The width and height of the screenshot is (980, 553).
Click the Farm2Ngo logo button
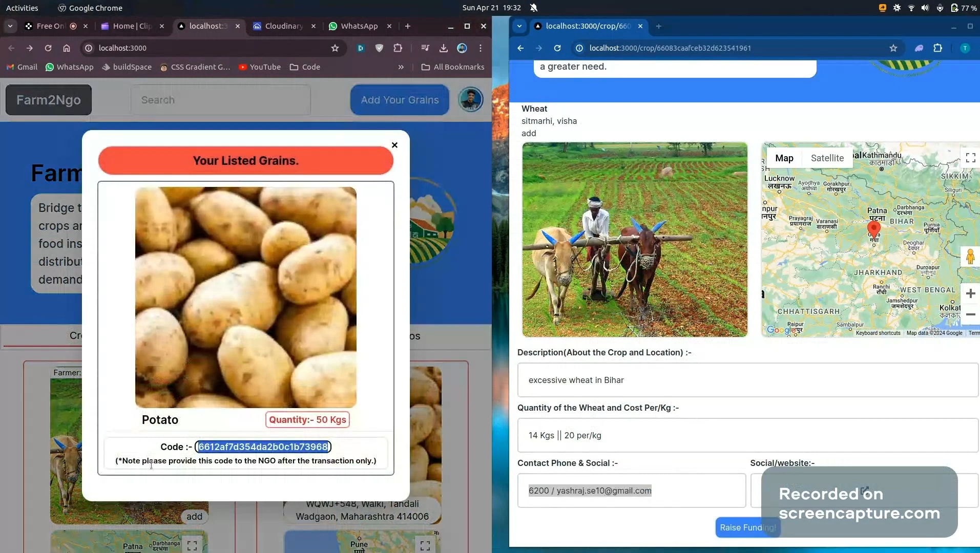tap(49, 100)
